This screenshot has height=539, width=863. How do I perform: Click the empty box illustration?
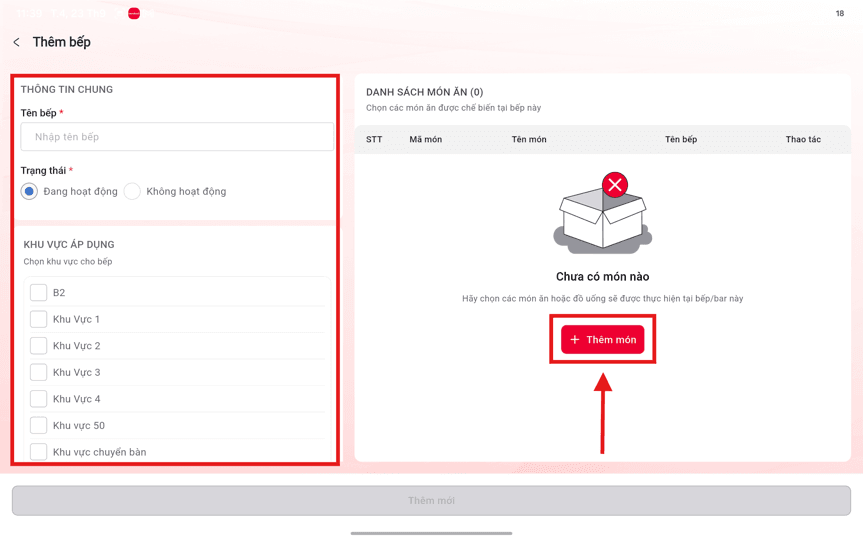[603, 213]
